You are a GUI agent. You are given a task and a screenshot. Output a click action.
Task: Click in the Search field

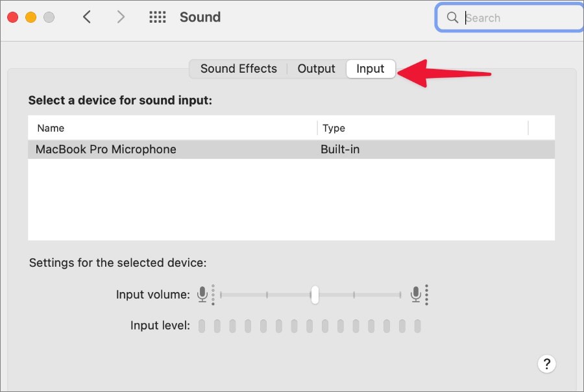pyautogui.click(x=519, y=18)
